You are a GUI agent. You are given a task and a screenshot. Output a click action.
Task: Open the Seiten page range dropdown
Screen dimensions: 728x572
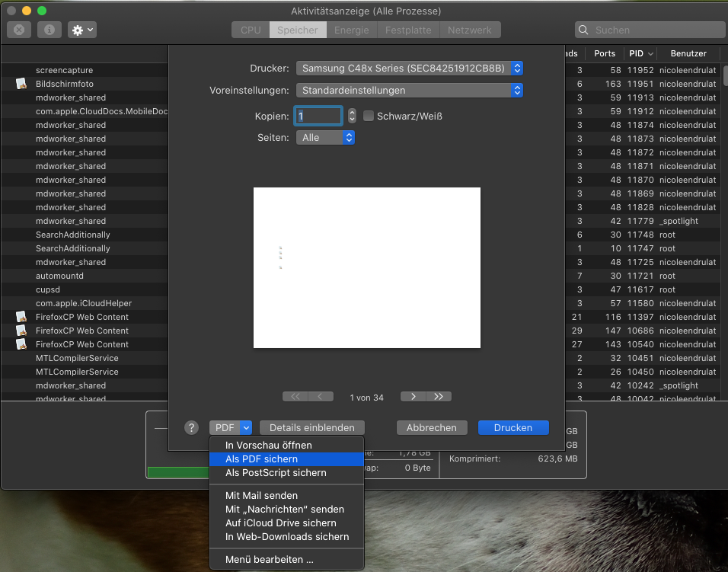click(x=327, y=138)
